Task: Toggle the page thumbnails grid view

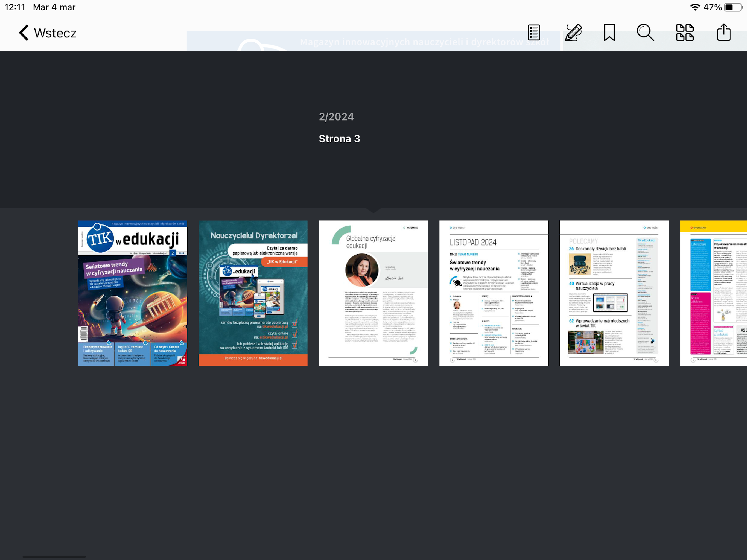Action: coord(685,33)
